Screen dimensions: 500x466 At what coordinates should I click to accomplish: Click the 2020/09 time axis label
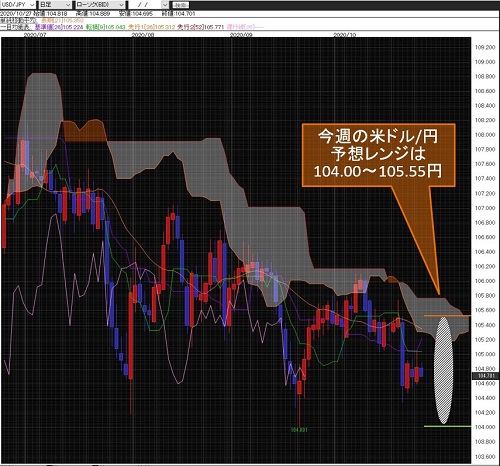pyautogui.click(x=241, y=35)
